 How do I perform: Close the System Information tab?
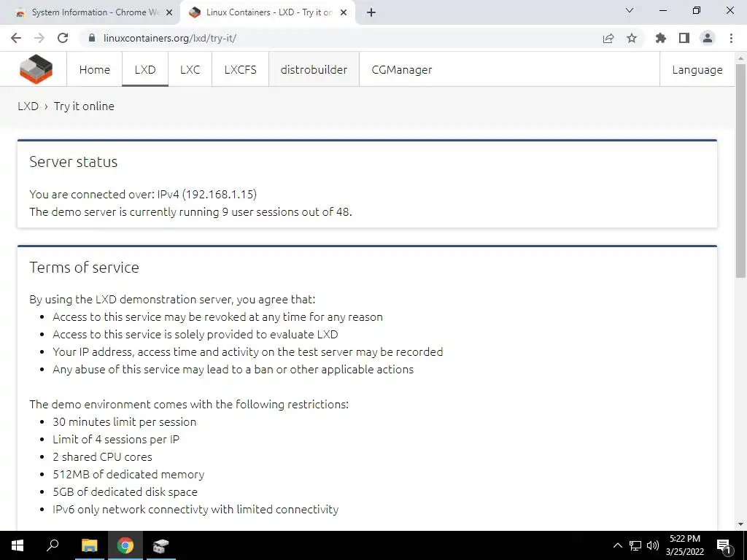tap(169, 12)
